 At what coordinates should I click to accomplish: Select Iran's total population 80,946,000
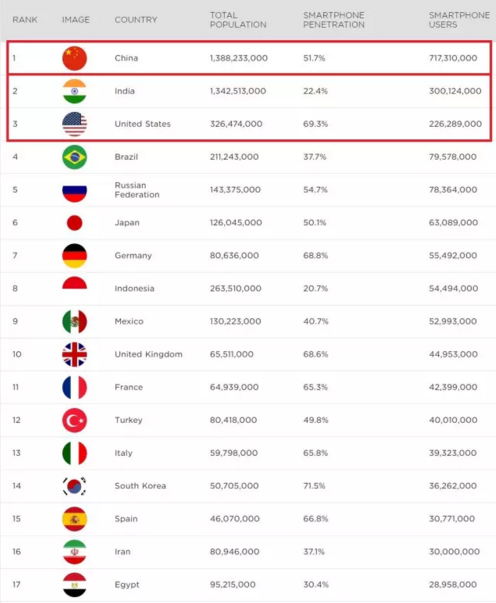click(235, 551)
